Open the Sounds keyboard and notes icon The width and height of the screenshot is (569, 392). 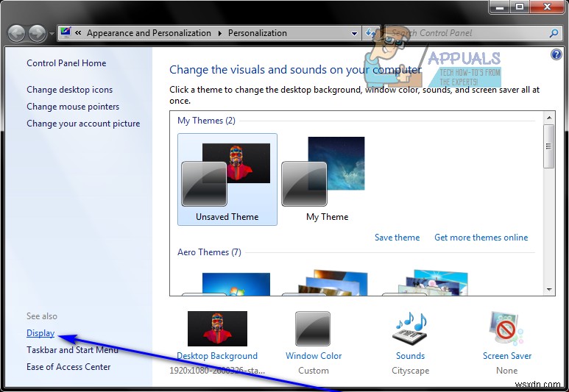tap(411, 329)
